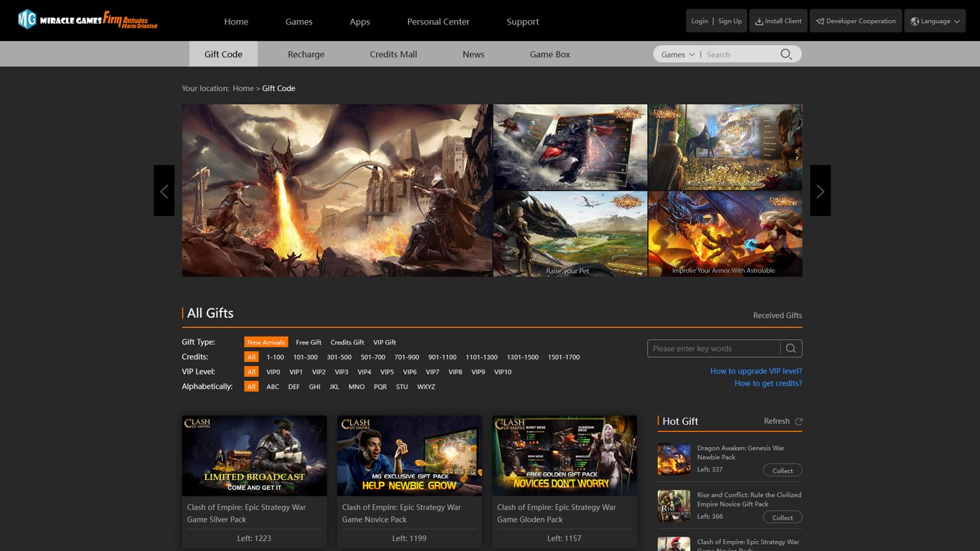Filter credits by 101-300 range

306,357
